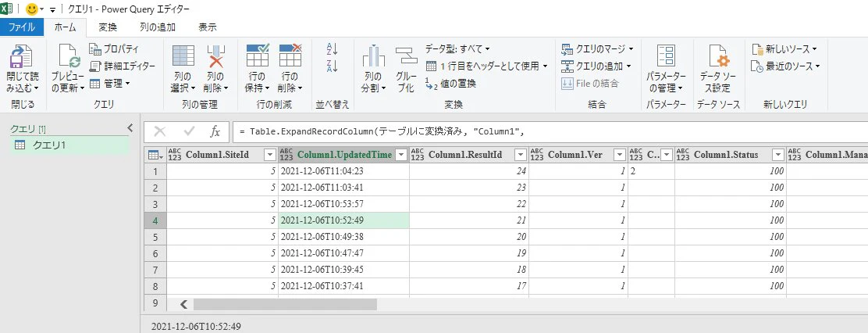This screenshot has height=333, width=868.
Task: Click the 行の削除 remove rows icon
Action: [290, 56]
